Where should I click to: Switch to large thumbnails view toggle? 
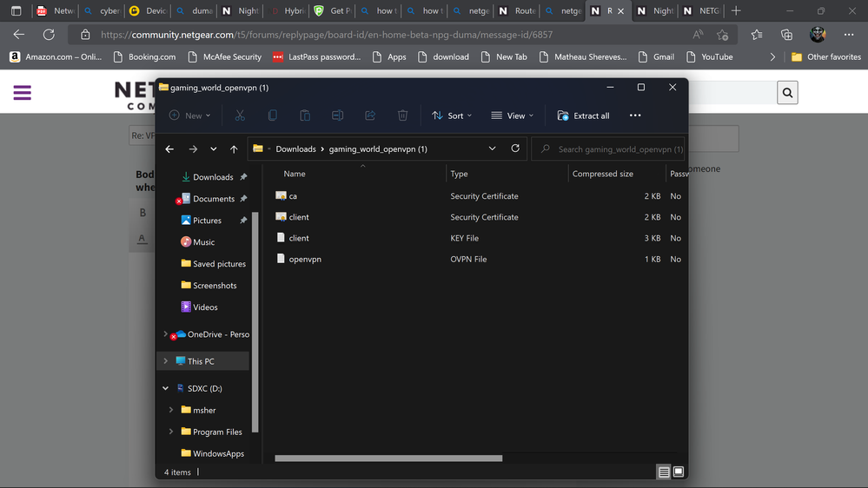coord(679,472)
